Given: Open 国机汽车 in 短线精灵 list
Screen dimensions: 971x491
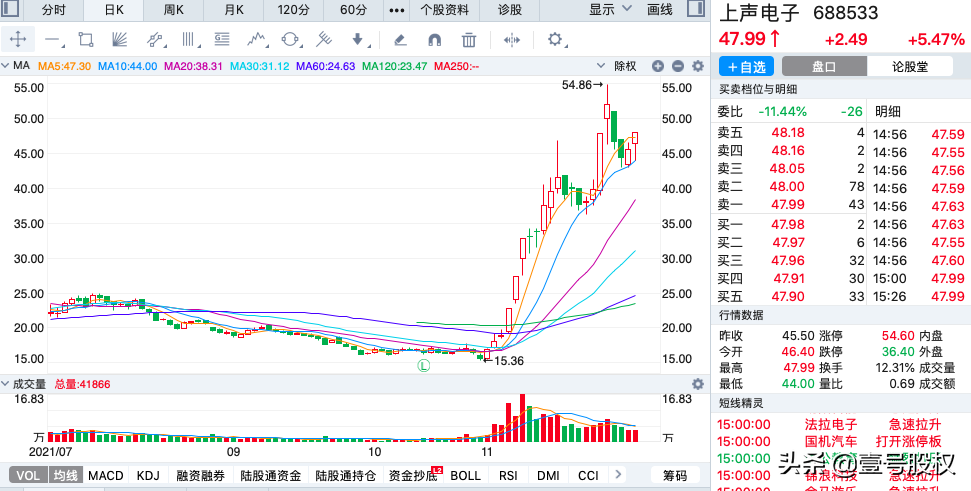Looking at the screenshot, I should click(x=831, y=441).
